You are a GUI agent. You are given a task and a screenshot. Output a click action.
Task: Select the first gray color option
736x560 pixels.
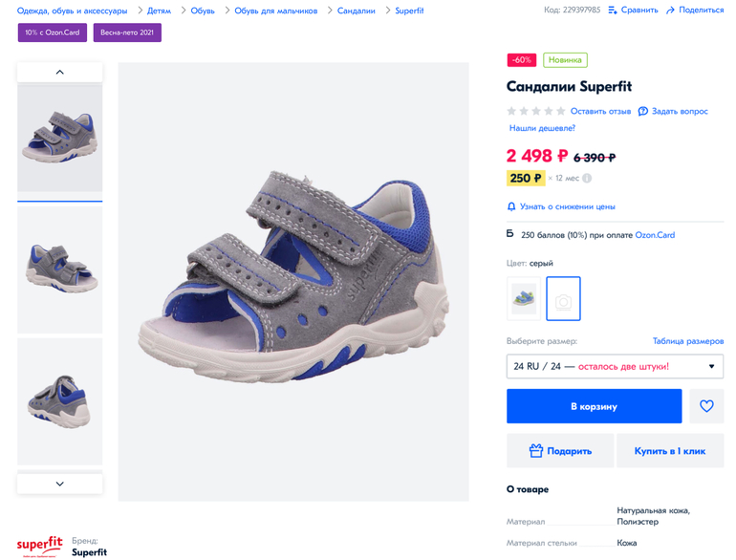click(x=524, y=298)
